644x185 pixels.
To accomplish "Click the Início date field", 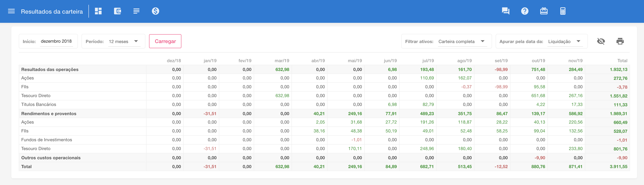I will [x=56, y=41].
